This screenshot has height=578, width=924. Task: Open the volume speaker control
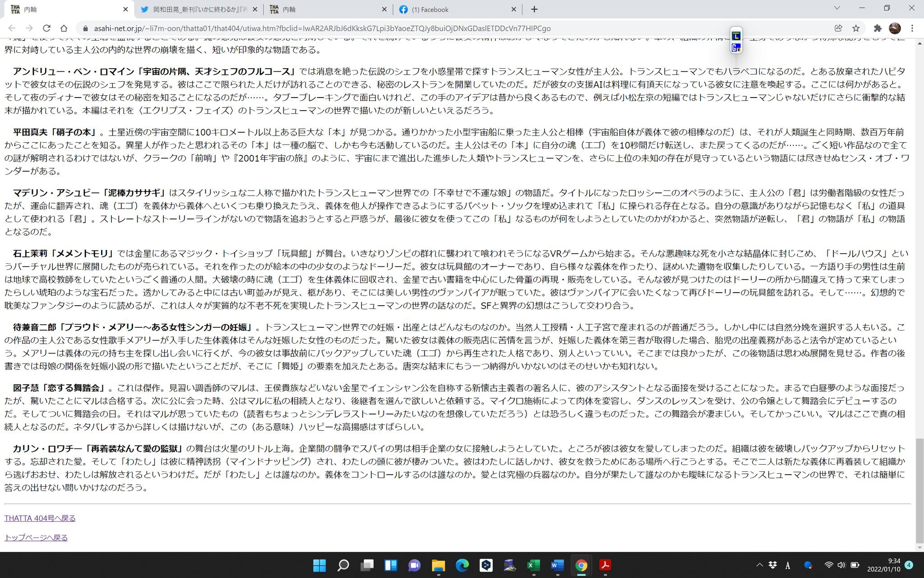pyautogui.click(x=841, y=565)
